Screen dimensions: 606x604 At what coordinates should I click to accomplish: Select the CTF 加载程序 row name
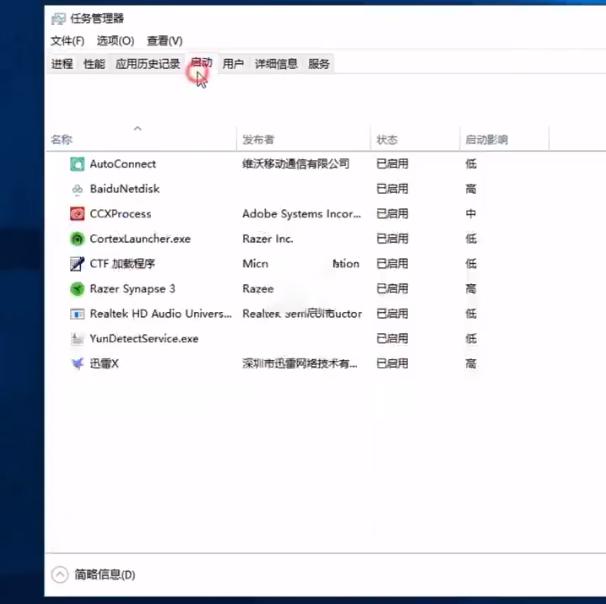123,264
